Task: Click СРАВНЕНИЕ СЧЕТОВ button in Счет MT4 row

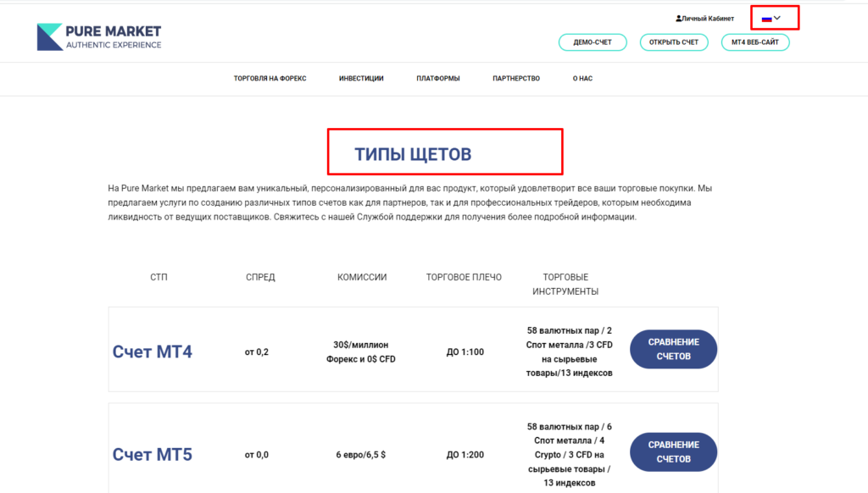Action: pos(673,349)
